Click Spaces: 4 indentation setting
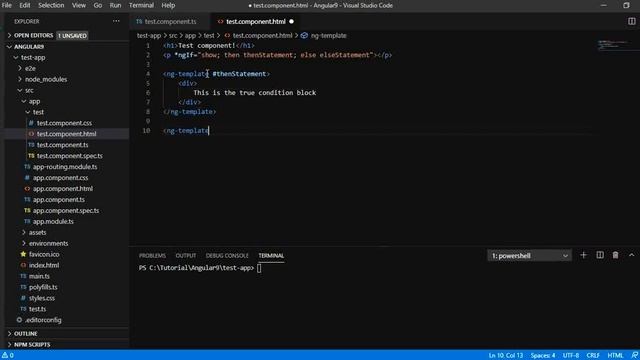 pos(543,355)
